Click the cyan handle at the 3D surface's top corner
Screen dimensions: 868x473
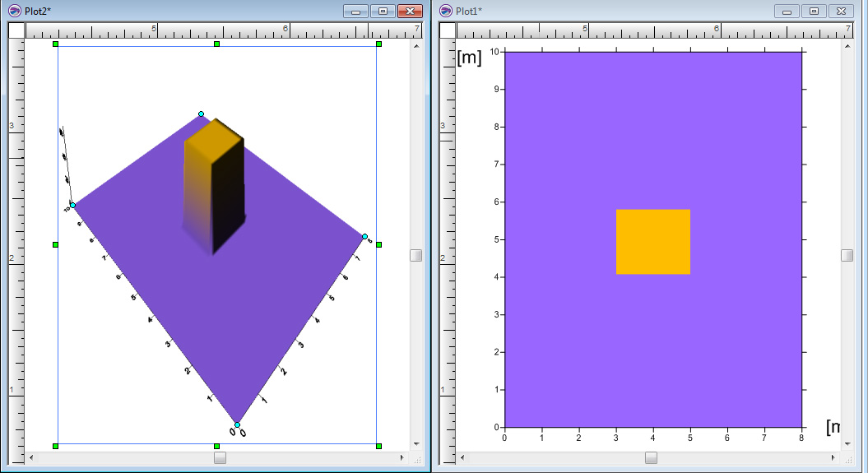pyautogui.click(x=201, y=114)
